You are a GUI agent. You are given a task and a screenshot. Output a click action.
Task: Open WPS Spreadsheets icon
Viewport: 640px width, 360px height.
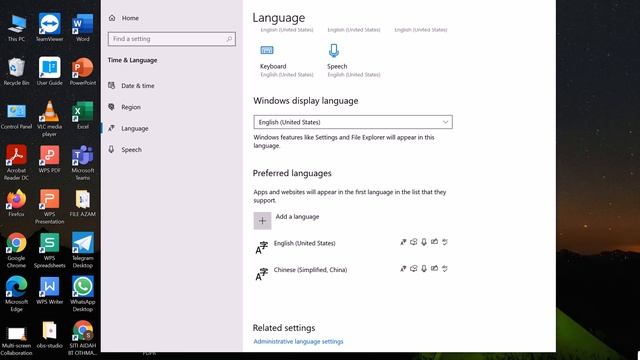coord(49,250)
